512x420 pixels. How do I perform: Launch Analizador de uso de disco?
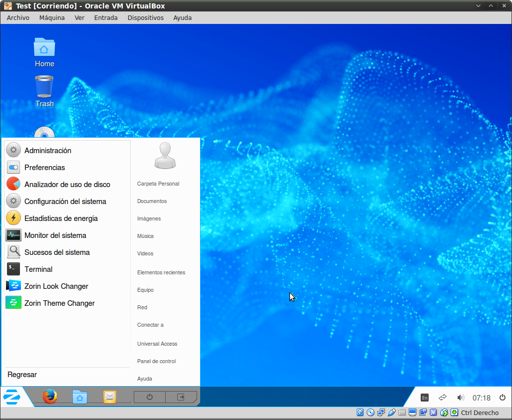[67, 185]
